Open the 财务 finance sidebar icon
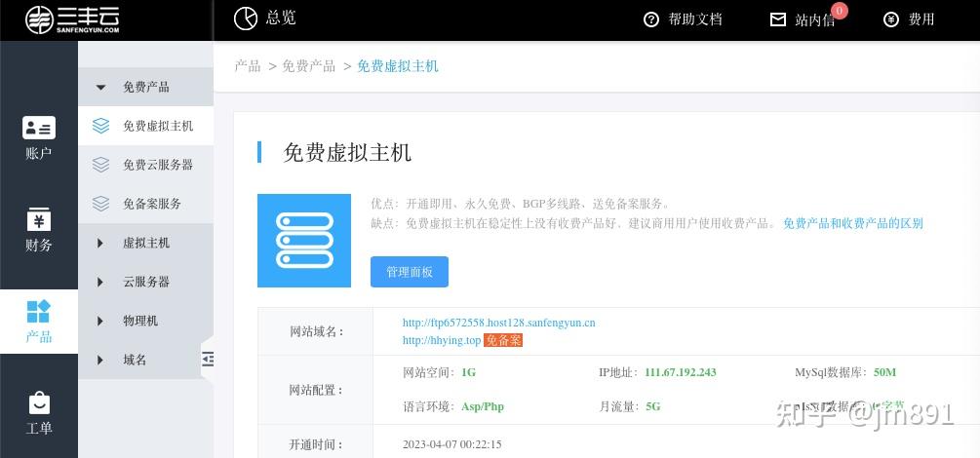 (x=39, y=219)
